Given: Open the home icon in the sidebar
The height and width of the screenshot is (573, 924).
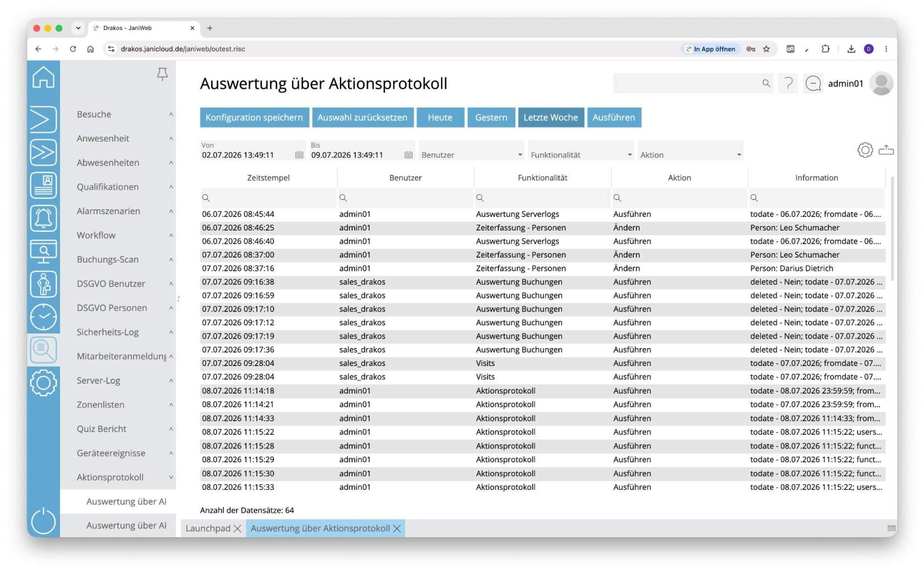Looking at the screenshot, I should pos(43,77).
